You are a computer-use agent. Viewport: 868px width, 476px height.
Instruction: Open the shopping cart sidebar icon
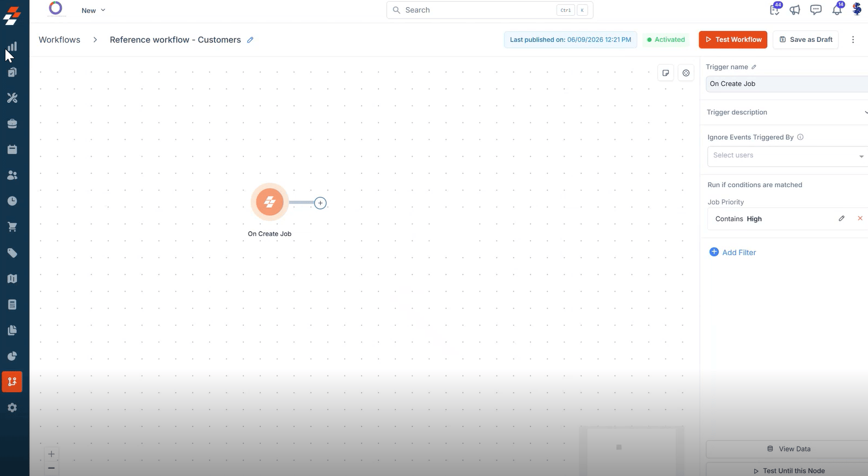[x=12, y=227]
